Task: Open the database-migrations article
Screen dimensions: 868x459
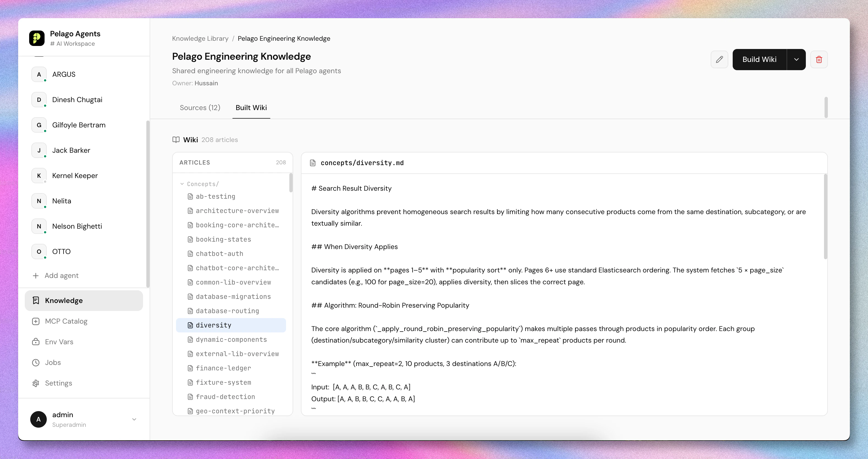Action: pos(231,296)
